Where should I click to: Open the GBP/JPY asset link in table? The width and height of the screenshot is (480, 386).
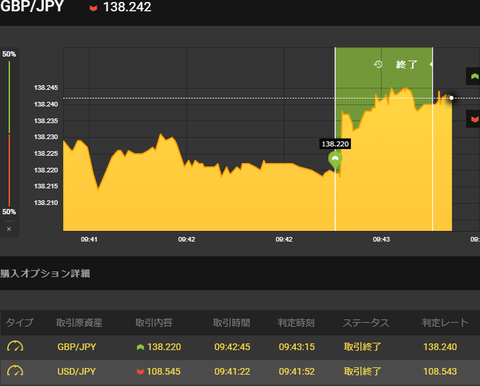pyautogui.click(x=77, y=347)
